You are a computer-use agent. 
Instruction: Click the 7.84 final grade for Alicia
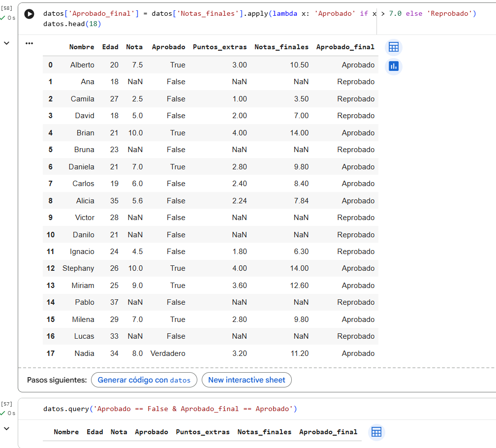pos(301,201)
